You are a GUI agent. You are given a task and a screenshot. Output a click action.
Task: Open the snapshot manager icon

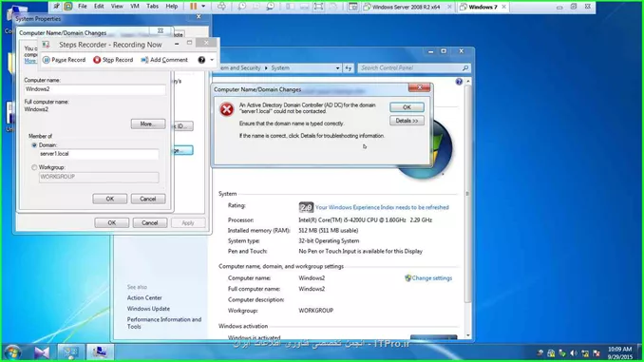pos(270,6)
